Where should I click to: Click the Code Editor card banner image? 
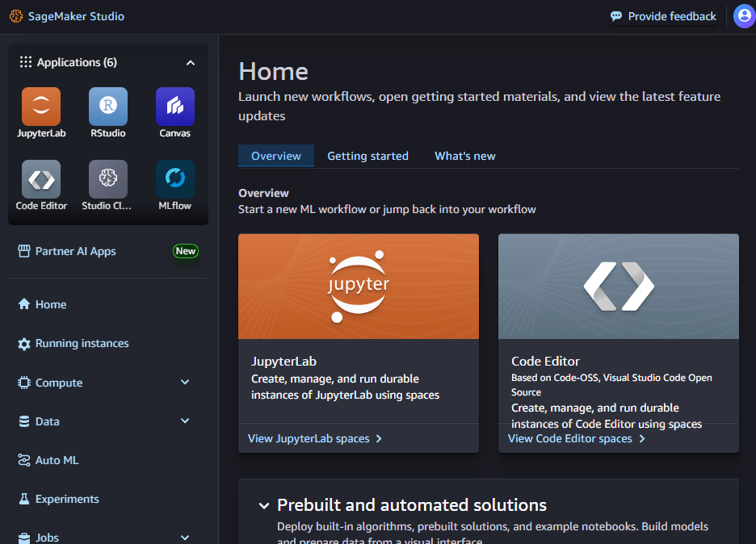[x=619, y=287]
